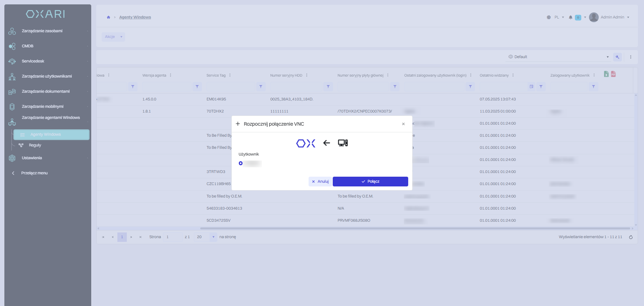
Task: Click the notifications bell icon
Action: pos(570,17)
